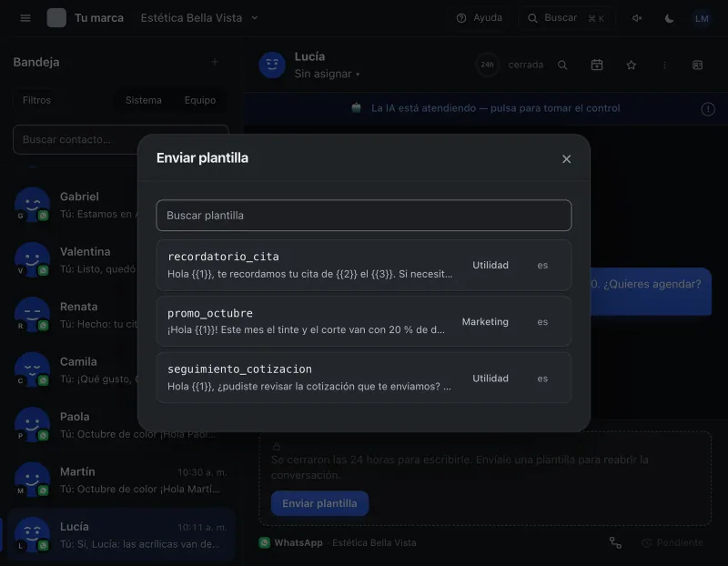Open the global Buscar search
The height and width of the screenshot is (566, 728).
(566, 18)
